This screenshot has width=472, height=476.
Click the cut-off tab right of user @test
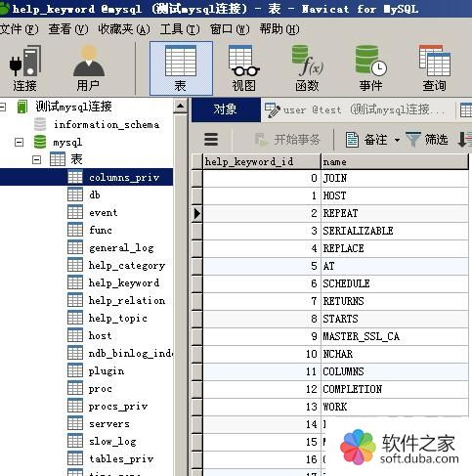click(x=465, y=110)
